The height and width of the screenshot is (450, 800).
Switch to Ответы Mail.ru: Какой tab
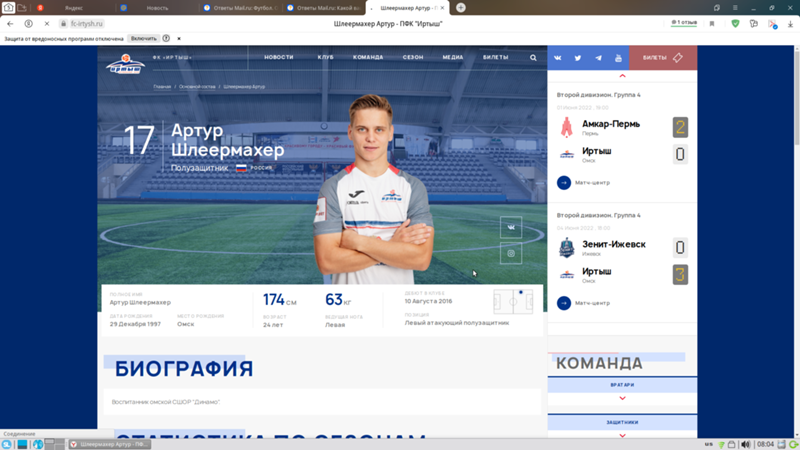point(323,8)
